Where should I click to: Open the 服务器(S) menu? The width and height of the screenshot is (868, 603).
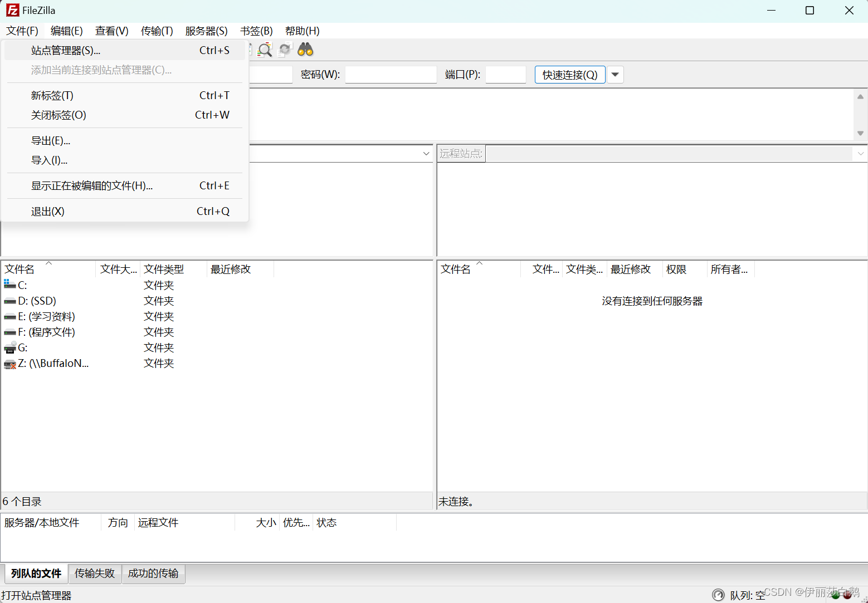click(207, 31)
